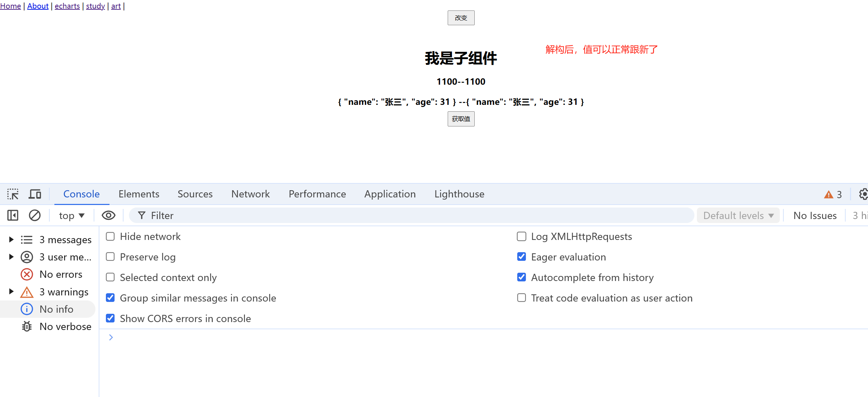Expand the 3 messages group in sidebar
This screenshot has width=868, height=397.
[x=10, y=239]
